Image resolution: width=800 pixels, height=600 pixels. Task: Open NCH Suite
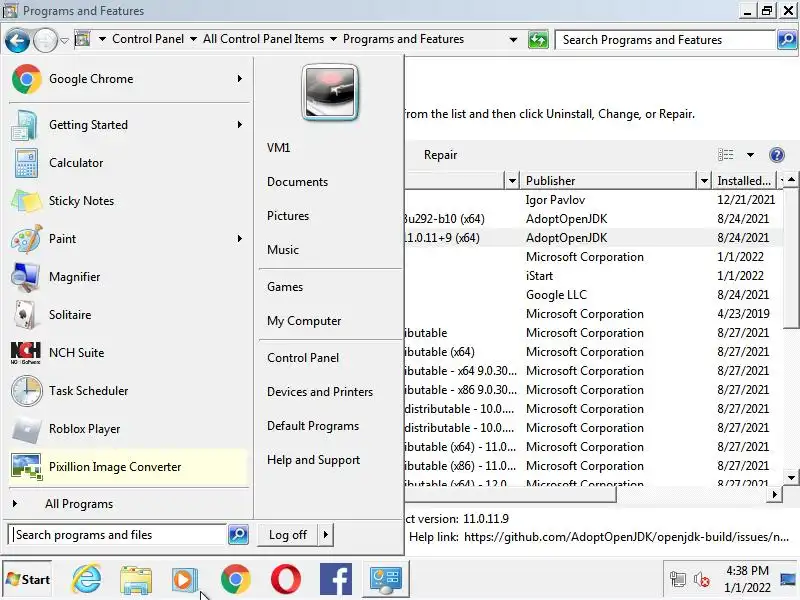coord(129,353)
